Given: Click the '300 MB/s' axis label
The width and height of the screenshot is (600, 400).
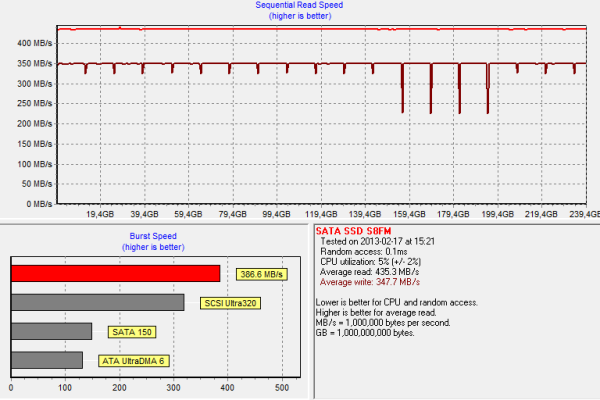Looking at the screenshot, I should tap(34, 83).
